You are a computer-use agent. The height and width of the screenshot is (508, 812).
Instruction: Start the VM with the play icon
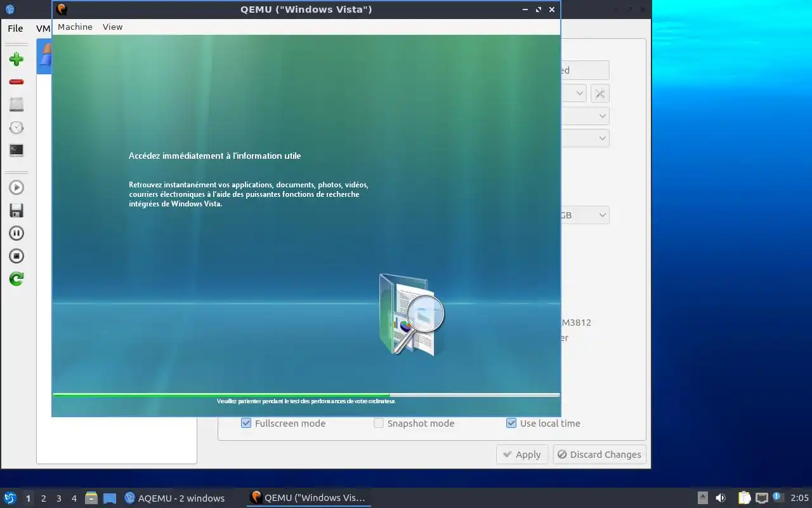(x=16, y=187)
